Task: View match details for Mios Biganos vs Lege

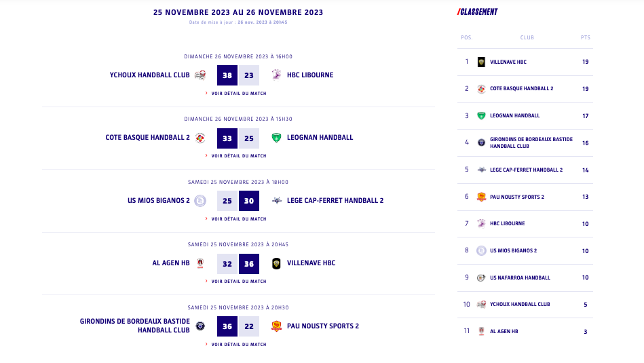Action: point(238,219)
